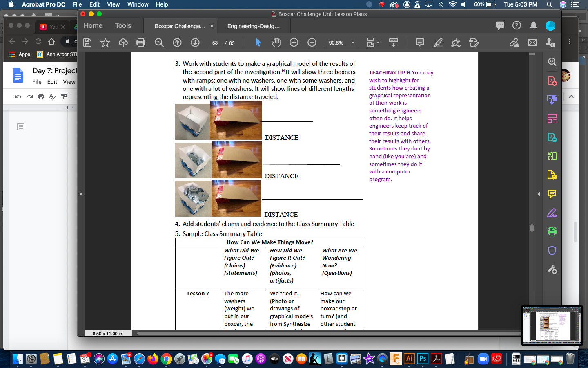Open the View menu in menu bar

[x=113, y=4]
